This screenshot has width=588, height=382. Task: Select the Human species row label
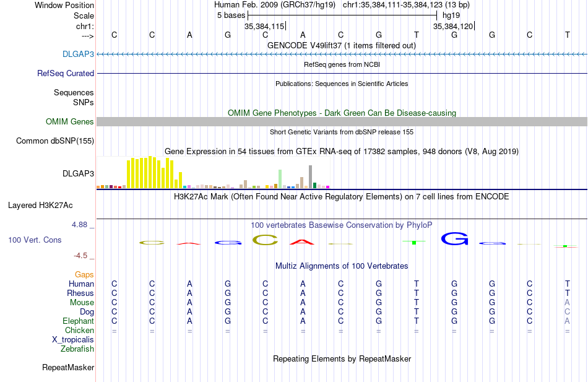tap(81, 284)
